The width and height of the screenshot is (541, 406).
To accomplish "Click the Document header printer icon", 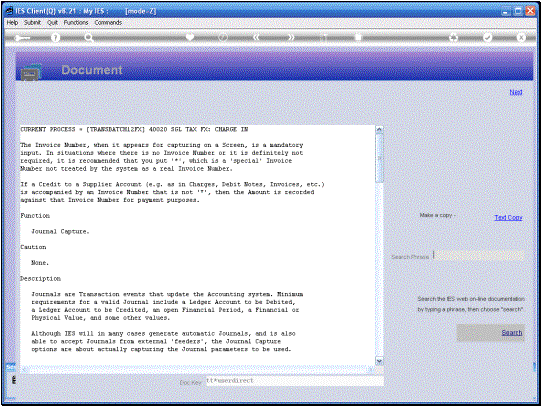I will click(x=31, y=72).
